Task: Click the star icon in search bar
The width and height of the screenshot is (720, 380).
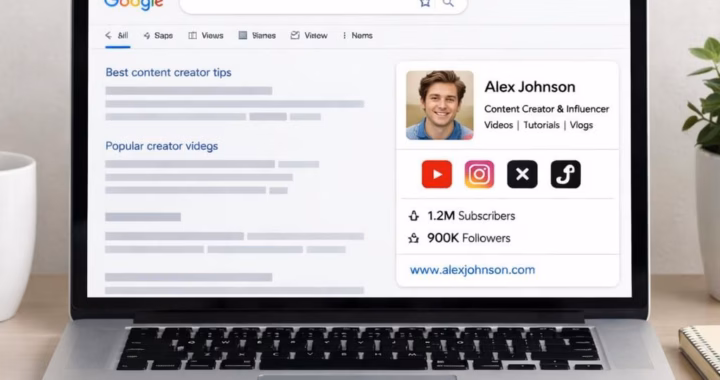Action: coord(425,4)
